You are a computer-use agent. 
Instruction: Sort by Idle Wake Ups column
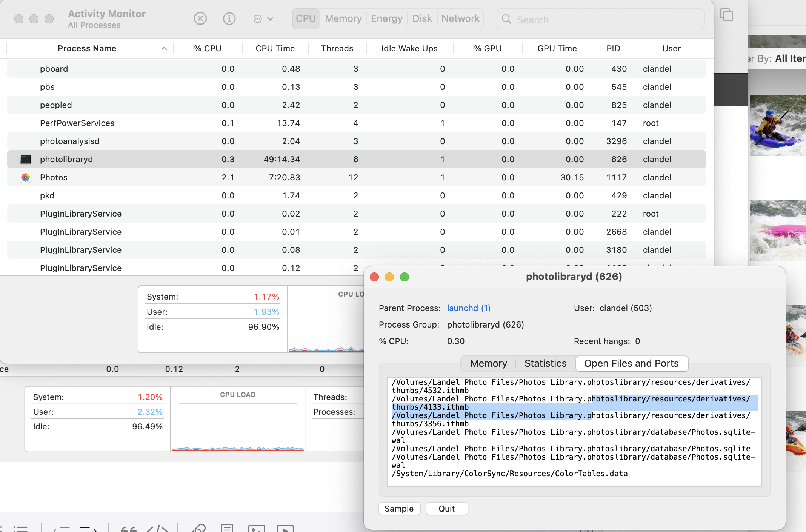point(409,48)
